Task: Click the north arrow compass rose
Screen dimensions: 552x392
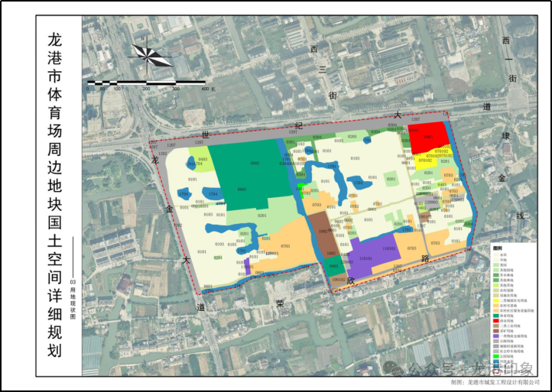Action: [x=151, y=55]
